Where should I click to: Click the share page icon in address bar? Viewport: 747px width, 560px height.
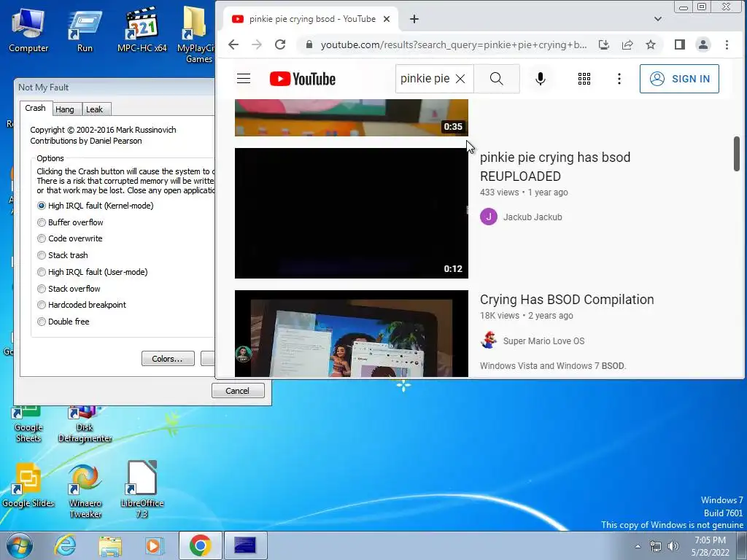(627, 44)
